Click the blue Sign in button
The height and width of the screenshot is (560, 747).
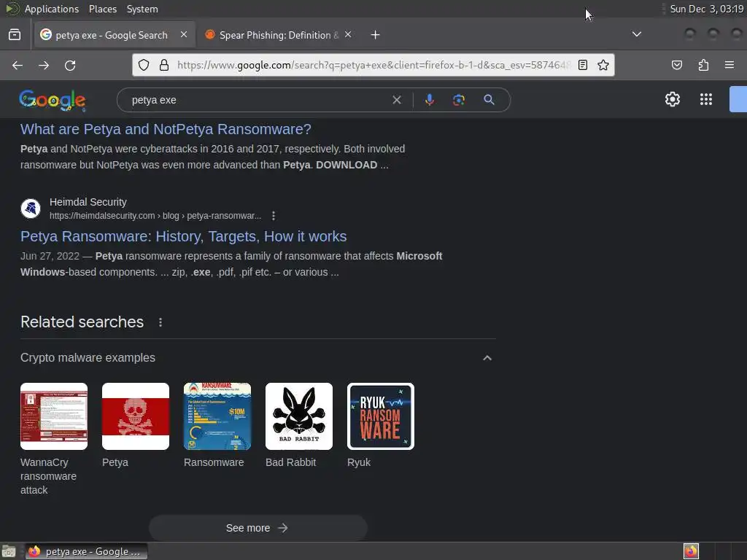pyautogui.click(x=738, y=99)
